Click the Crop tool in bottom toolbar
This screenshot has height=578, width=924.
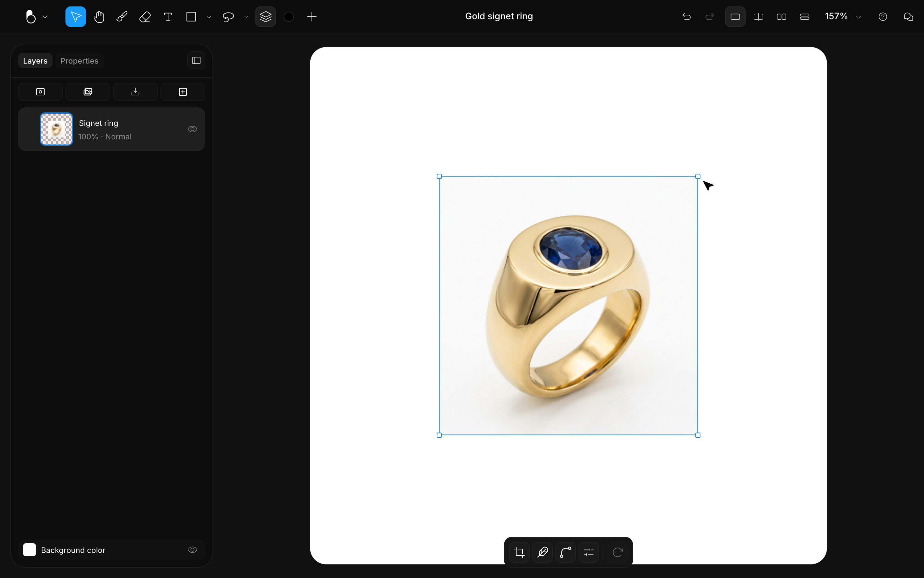tap(519, 552)
